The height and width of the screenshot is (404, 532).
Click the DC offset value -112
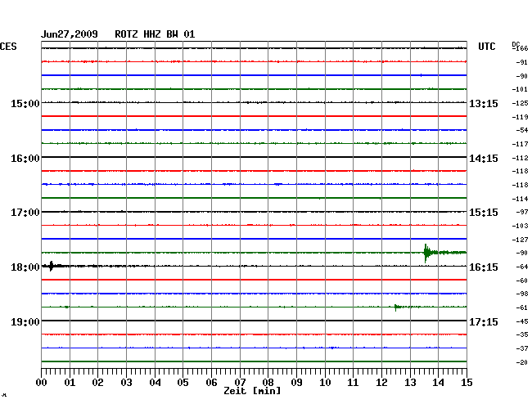click(520, 158)
